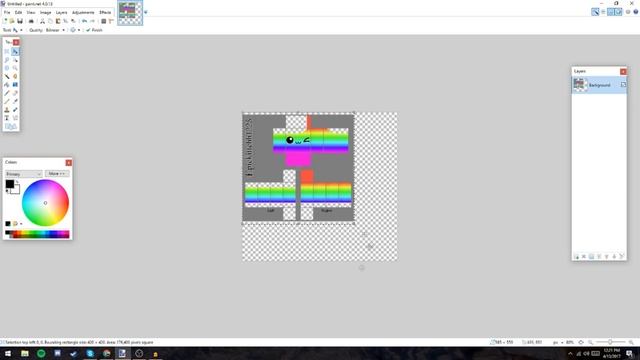The width and height of the screenshot is (640, 360).
Task: Select the Rectangle Select tool
Action: point(7,51)
